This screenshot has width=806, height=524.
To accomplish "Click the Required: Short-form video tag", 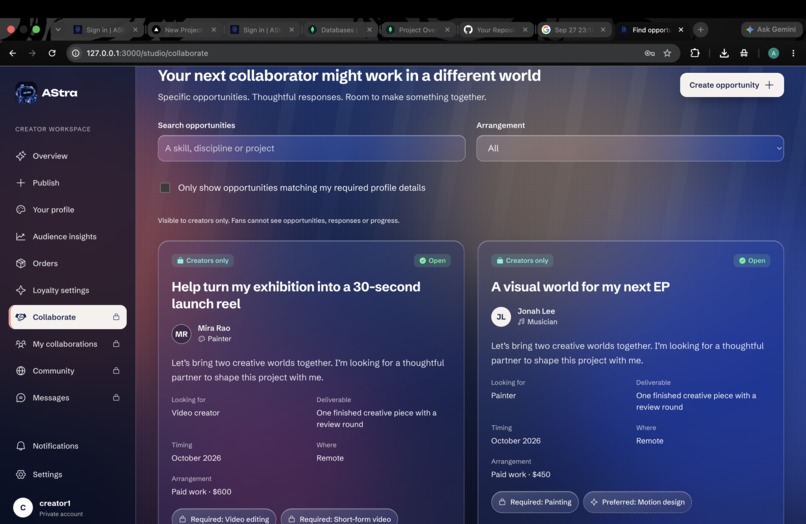I will point(339,518).
